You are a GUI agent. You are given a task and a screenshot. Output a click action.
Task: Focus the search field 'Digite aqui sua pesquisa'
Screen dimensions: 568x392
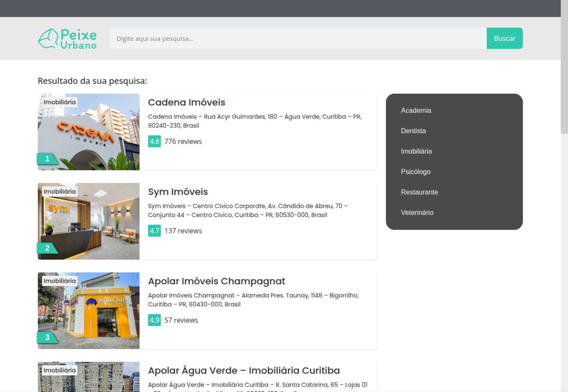297,39
